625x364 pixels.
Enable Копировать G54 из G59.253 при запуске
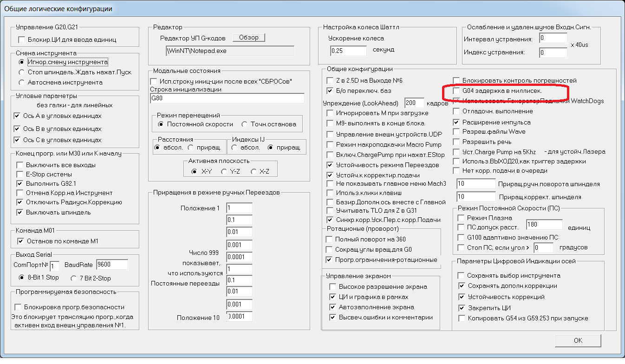point(462,318)
